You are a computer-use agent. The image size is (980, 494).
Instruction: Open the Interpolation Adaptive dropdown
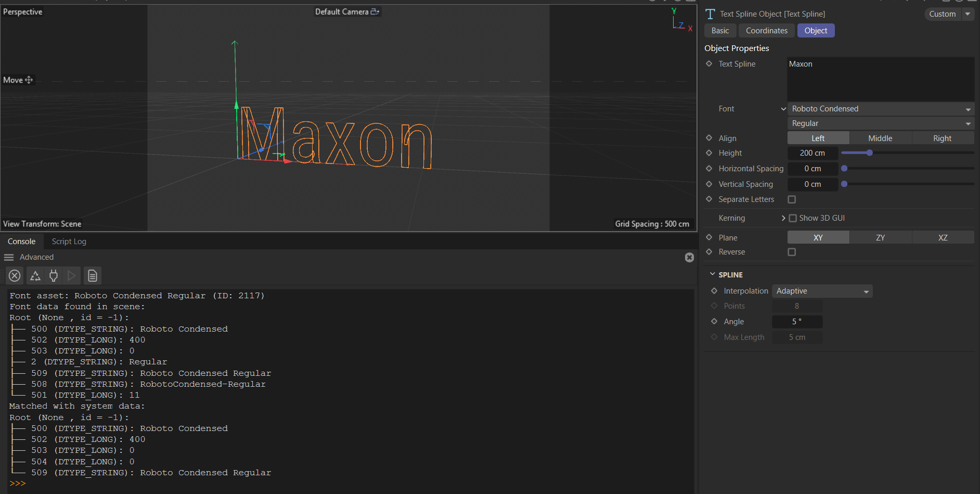click(822, 291)
